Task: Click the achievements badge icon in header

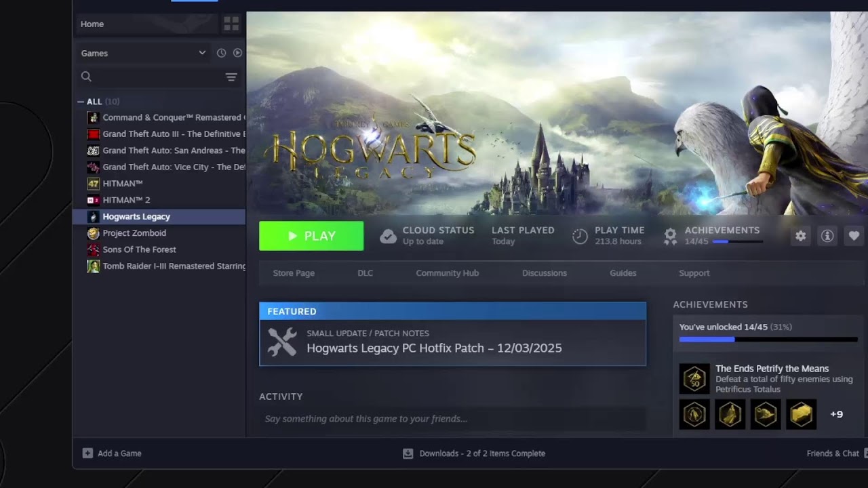Action: [x=670, y=236]
